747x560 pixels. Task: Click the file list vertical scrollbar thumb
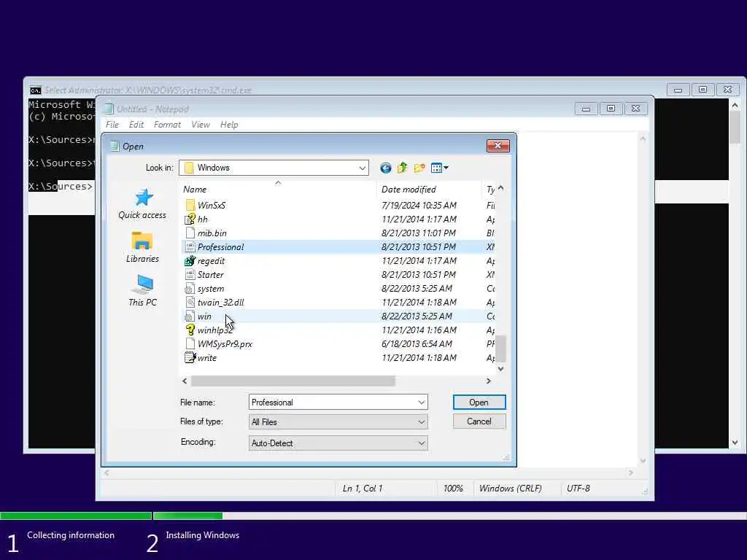point(500,349)
